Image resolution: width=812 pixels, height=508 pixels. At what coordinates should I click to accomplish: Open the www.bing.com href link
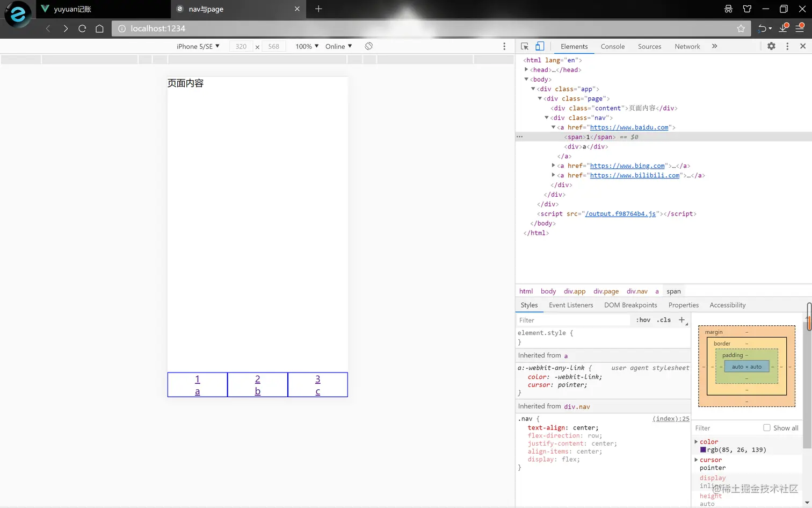pyautogui.click(x=627, y=166)
